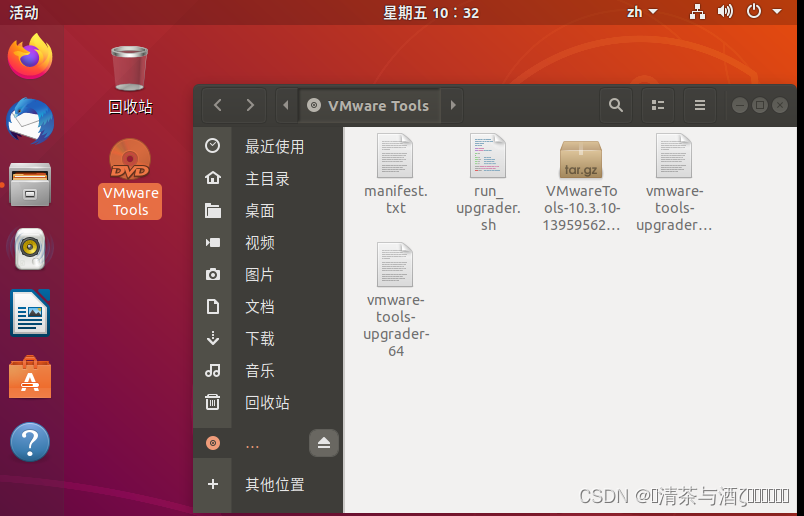Select run_upgrader.sh script file
This screenshot has height=516, width=804.
(488, 183)
